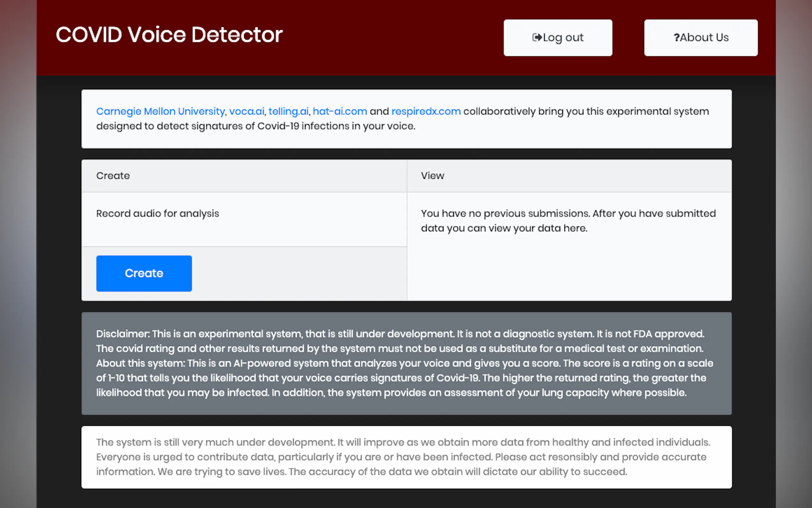The image size is (812, 508).
Task: Click the gray Disclaimer box
Action: click(400, 341)
